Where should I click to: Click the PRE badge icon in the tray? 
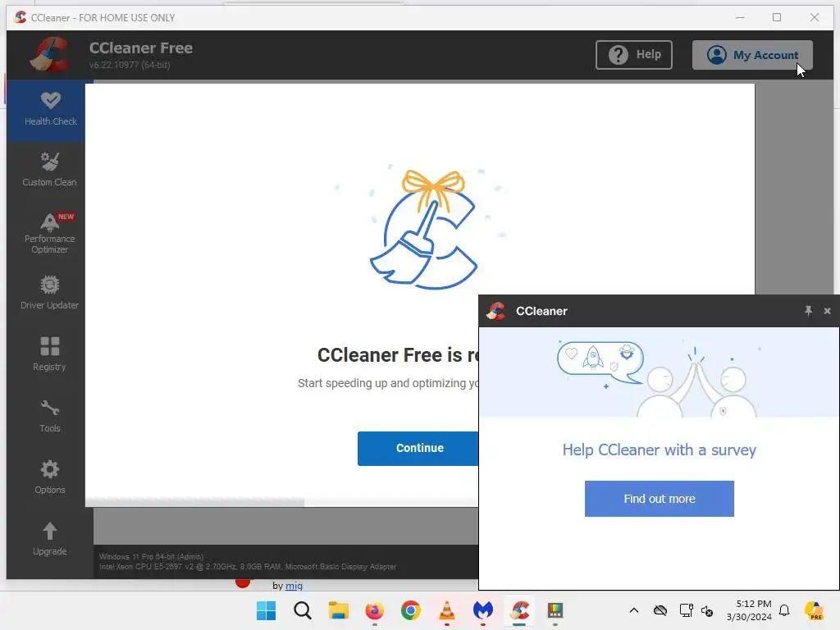pos(814,610)
